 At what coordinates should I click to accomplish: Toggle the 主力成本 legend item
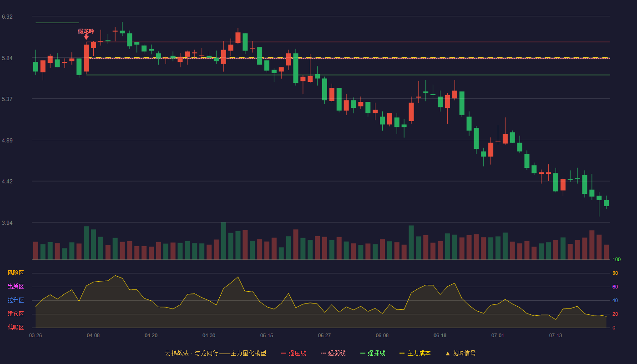pos(415,353)
